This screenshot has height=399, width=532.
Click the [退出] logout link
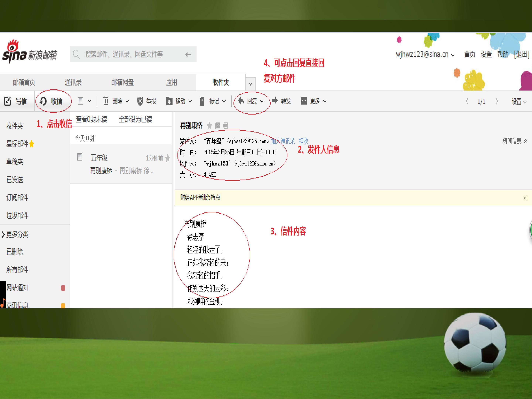521,55
